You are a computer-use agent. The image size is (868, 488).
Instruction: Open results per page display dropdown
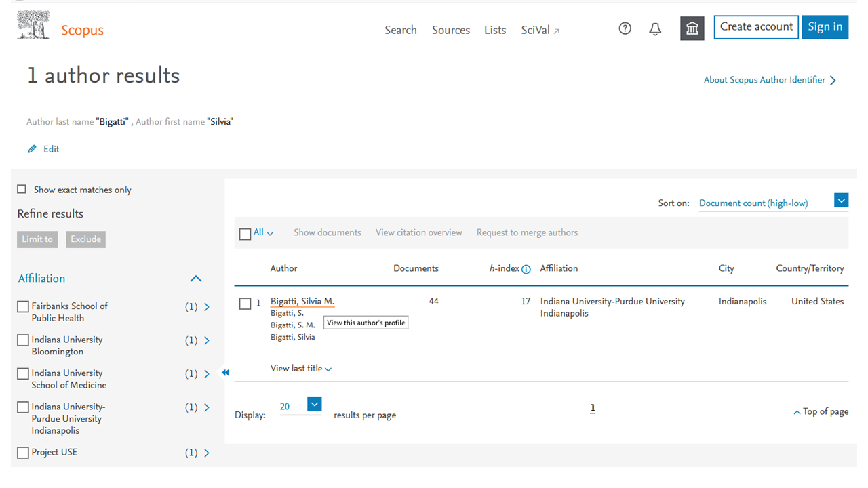pyautogui.click(x=314, y=404)
